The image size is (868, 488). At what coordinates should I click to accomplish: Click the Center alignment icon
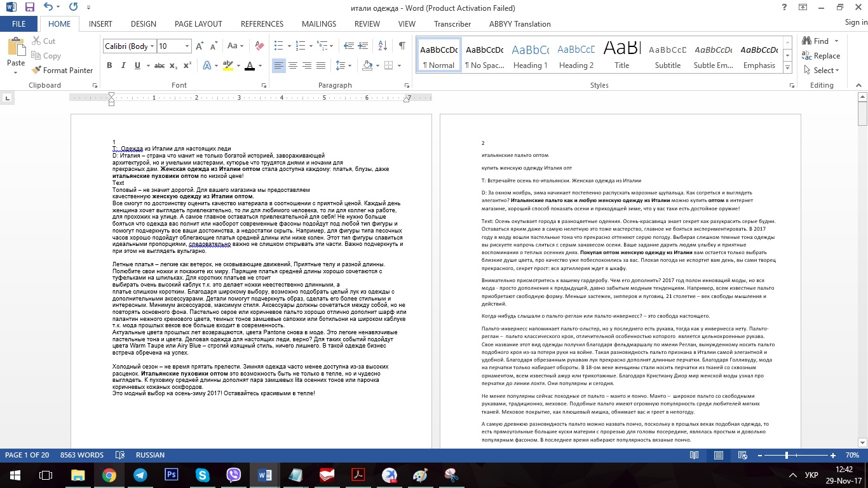(x=293, y=65)
